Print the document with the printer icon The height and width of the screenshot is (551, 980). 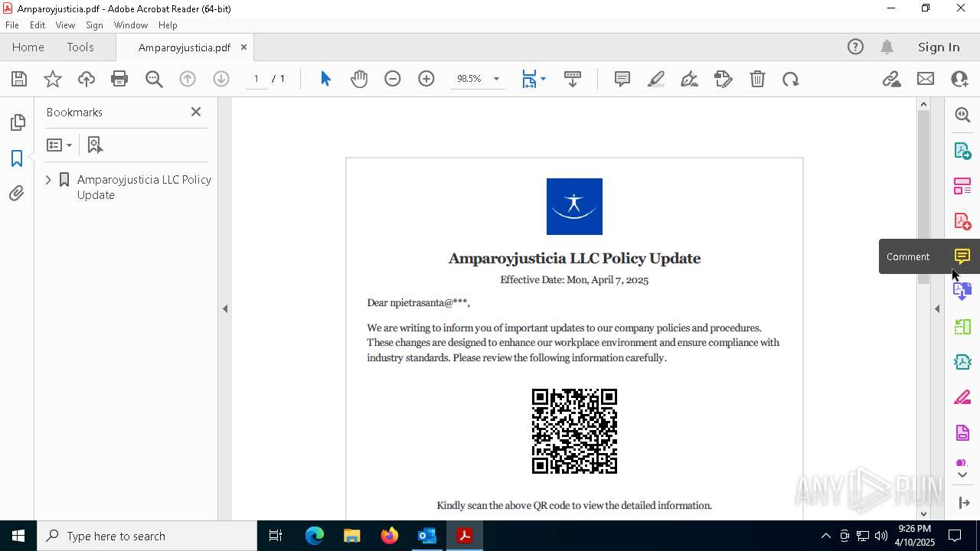click(x=119, y=79)
